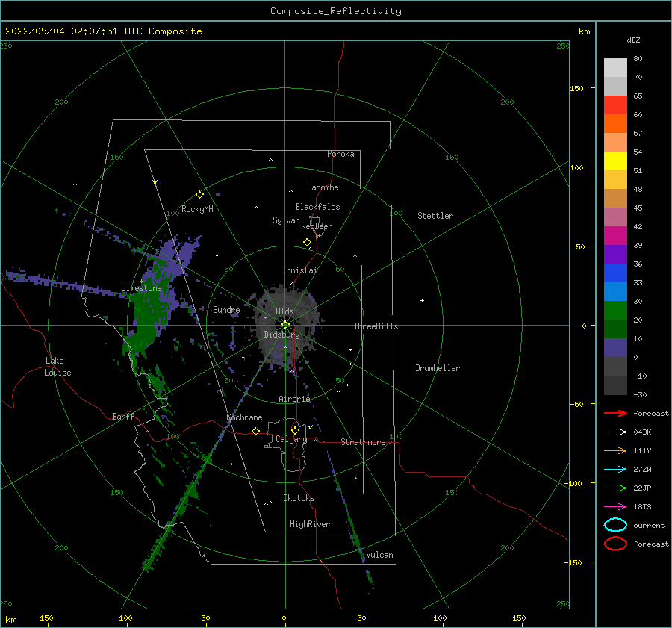The image size is (672, 628).
Task: Select the Sylvan label
Action: (x=286, y=220)
